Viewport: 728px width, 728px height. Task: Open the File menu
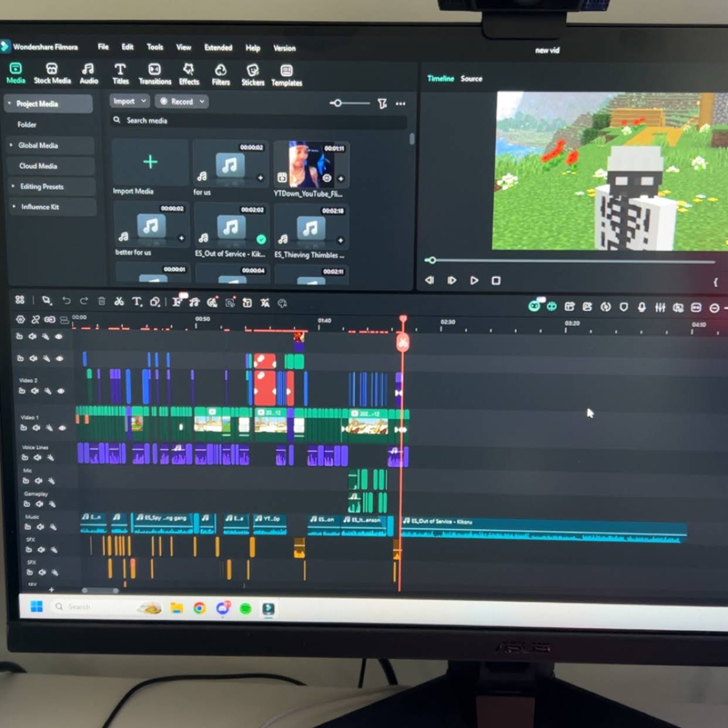[x=103, y=46]
